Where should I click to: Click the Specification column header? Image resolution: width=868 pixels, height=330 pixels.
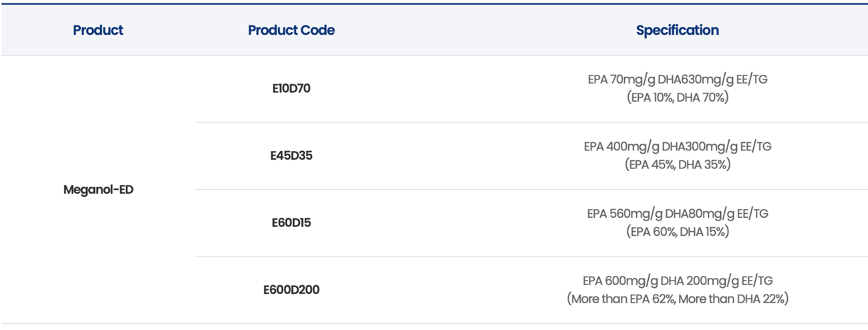tap(677, 30)
